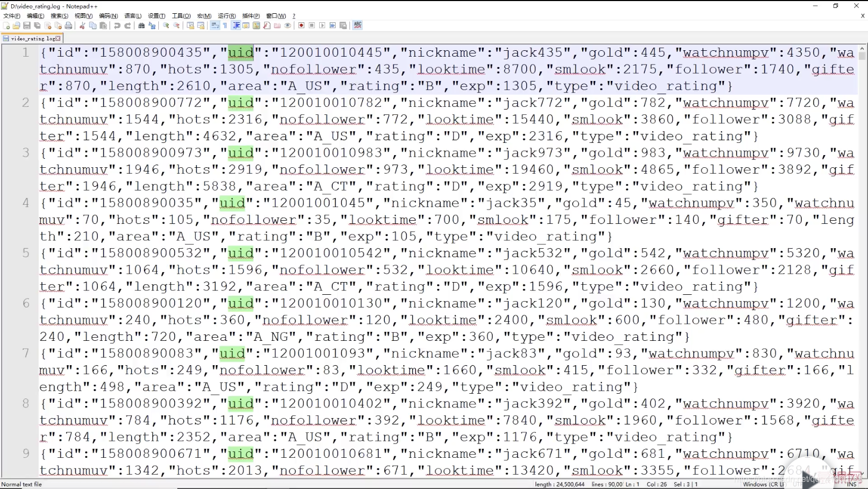Open user-defined language dialog icon
This screenshot has width=868, height=489.
point(246,25)
